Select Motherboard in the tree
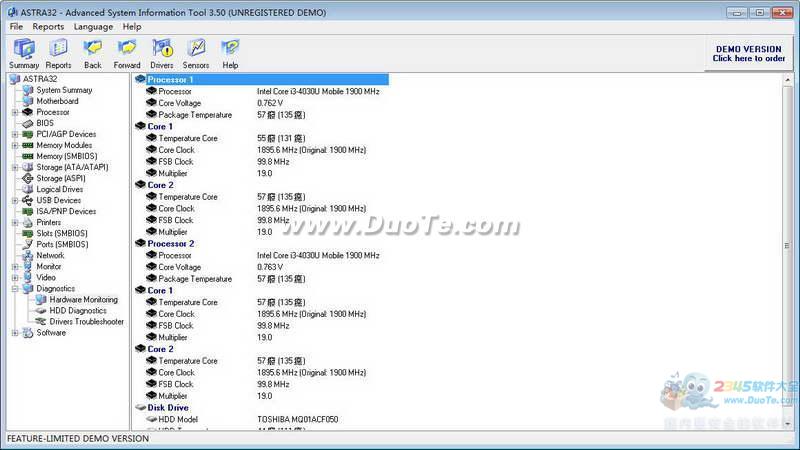 pos(57,101)
